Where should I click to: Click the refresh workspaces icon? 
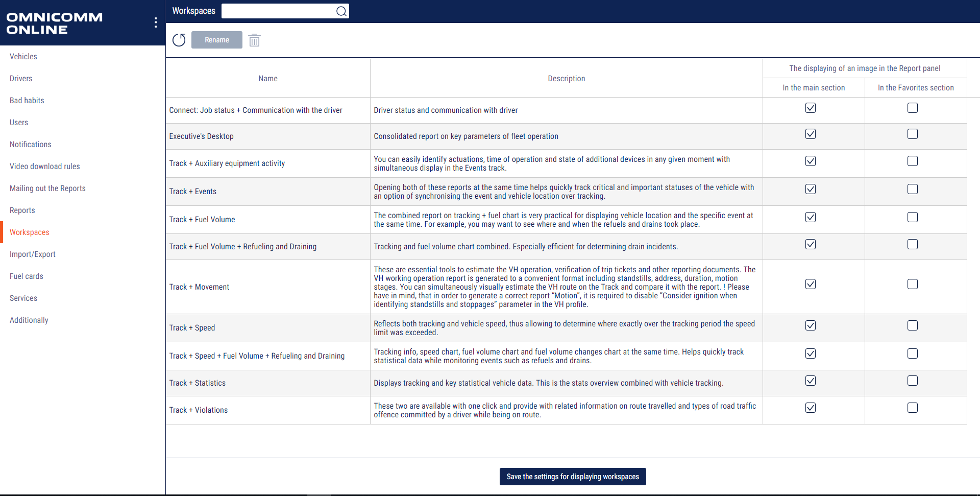point(179,40)
